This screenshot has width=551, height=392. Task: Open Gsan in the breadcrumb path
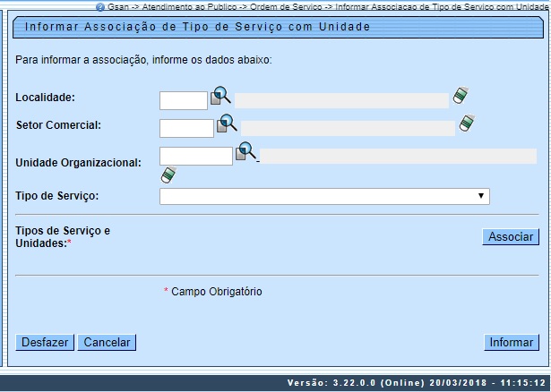[x=118, y=5]
